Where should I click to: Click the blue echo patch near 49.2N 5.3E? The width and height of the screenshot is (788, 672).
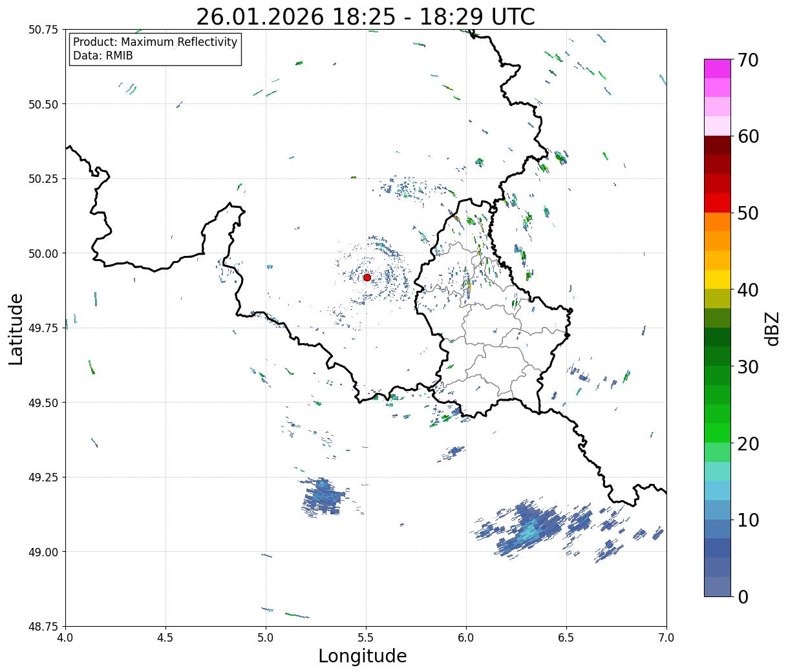325,496
